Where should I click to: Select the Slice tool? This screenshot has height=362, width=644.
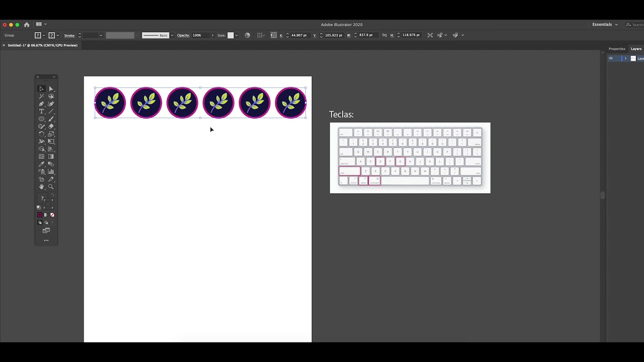[51, 179]
